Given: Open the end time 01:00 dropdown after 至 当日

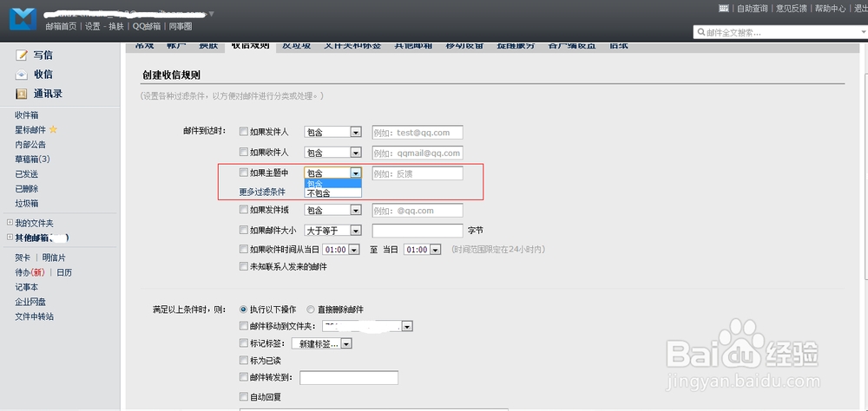Looking at the screenshot, I should [x=423, y=250].
